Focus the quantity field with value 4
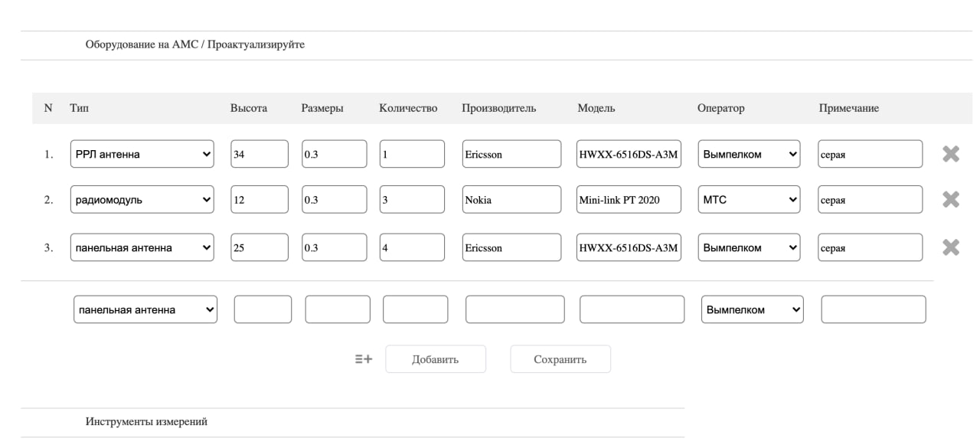This screenshot has height=445, width=980. (412, 247)
